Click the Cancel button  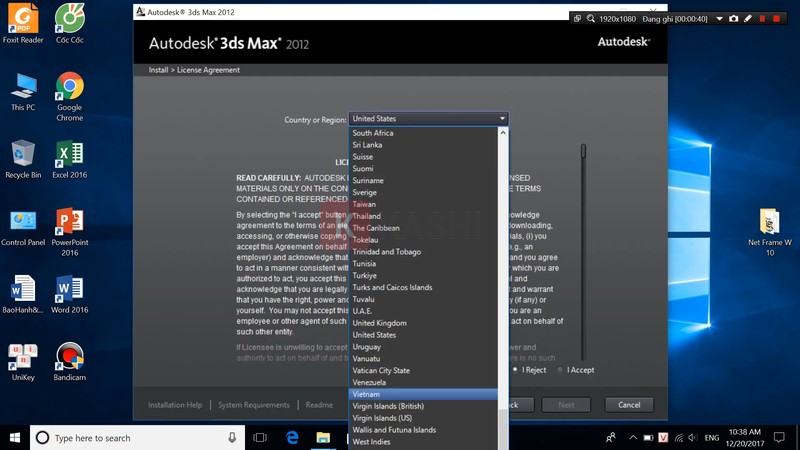coord(629,405)
